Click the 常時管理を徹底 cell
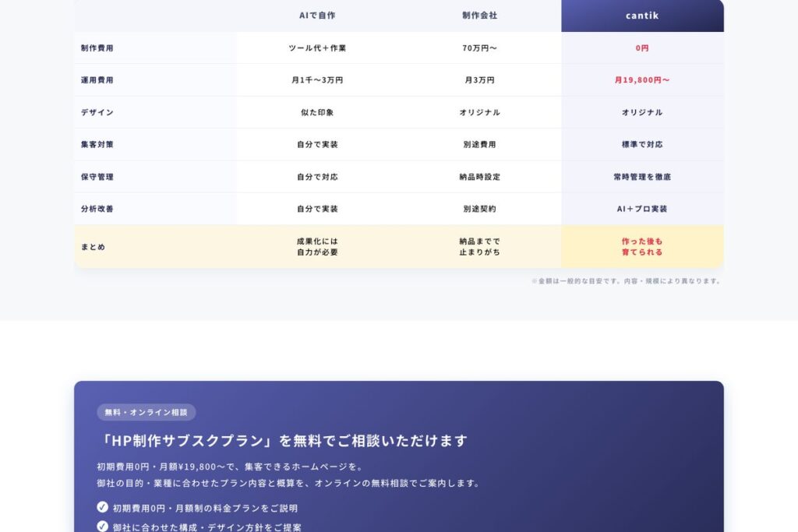The image size is (798, 532). click(x=642, y=177)
